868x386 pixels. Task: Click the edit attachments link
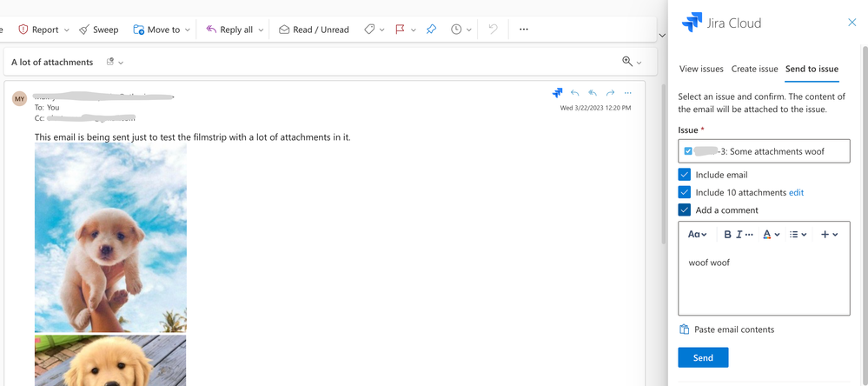(x=796, y=193)
